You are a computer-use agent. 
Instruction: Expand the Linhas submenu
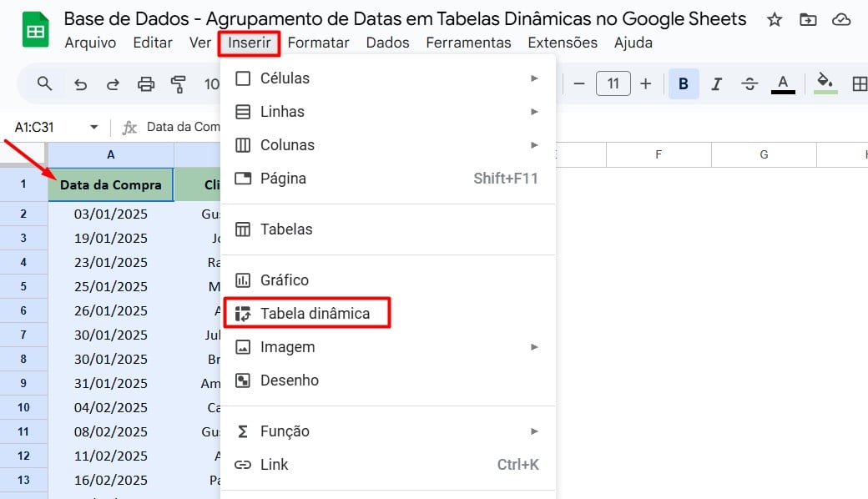tap(387, 112)
